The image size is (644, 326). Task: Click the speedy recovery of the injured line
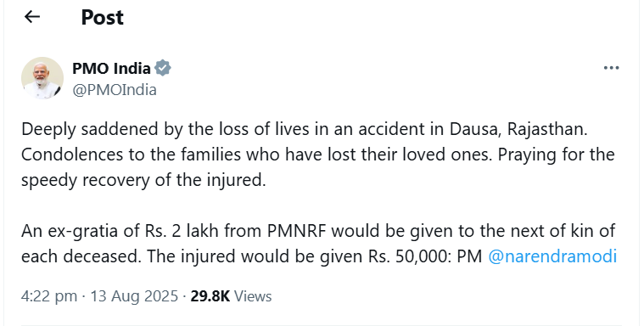[143, 180]
